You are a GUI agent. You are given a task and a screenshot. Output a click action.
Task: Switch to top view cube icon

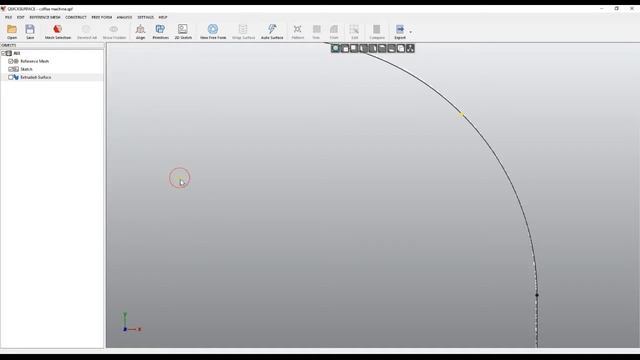click(x=382, y=49)
